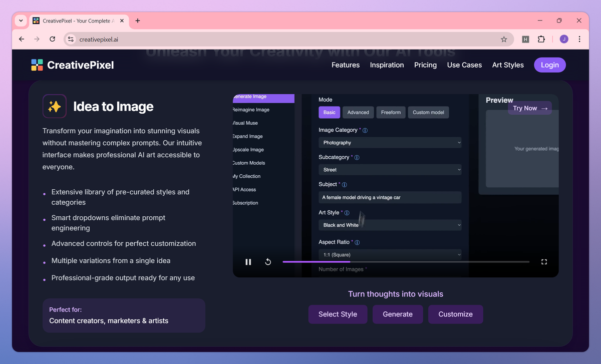Select the Custom model mode
Viewport: 601px width, 364px height.
428,112
